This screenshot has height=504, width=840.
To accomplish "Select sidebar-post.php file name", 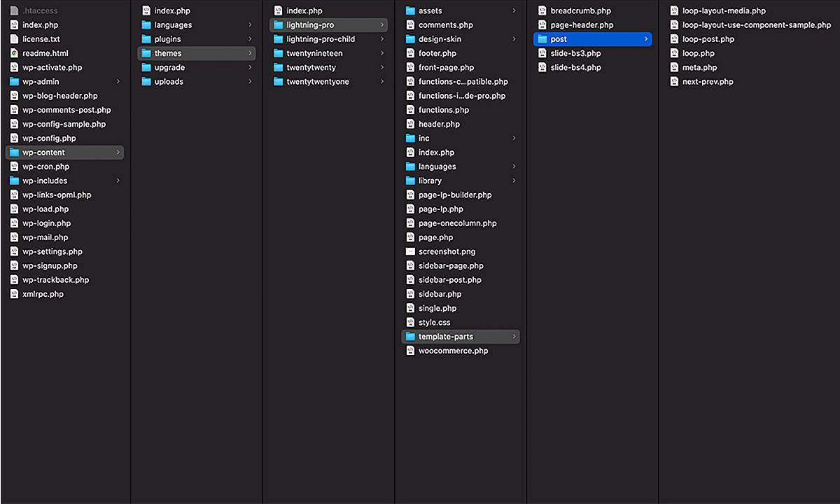I will coord(450,280).
